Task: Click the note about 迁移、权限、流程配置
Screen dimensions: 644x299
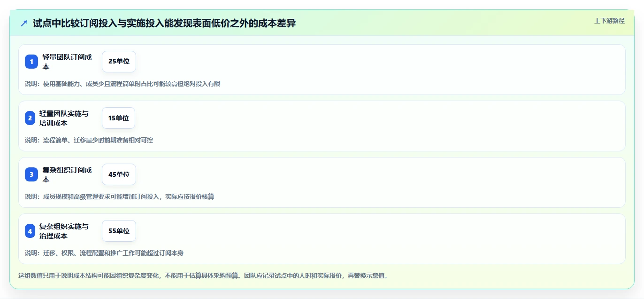Action: tap(104, 253)
